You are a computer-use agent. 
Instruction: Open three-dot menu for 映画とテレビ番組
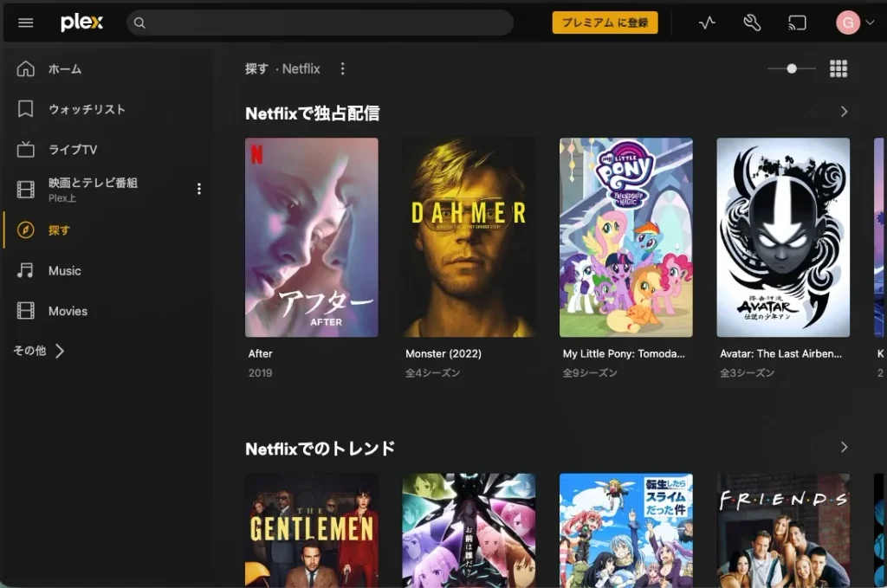pyautogui.click(x=198, y=188)
